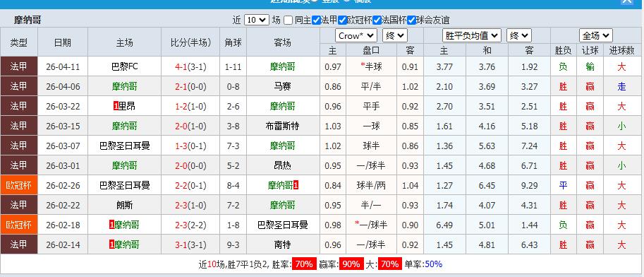Click the 摩纳哥 section title
This screenshot has height=277, width=644.
28,20
